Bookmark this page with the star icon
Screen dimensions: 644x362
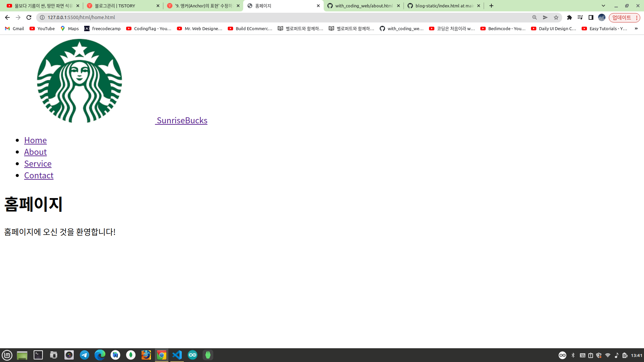pos(556,17)
